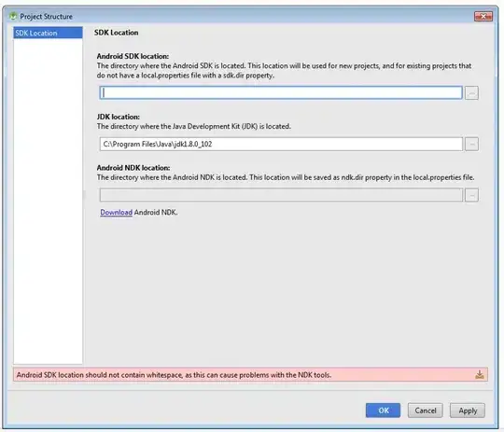This screenshot has width=504, height=432.
Task: Browse for Android NDK location folder
Action: point(471,195)
